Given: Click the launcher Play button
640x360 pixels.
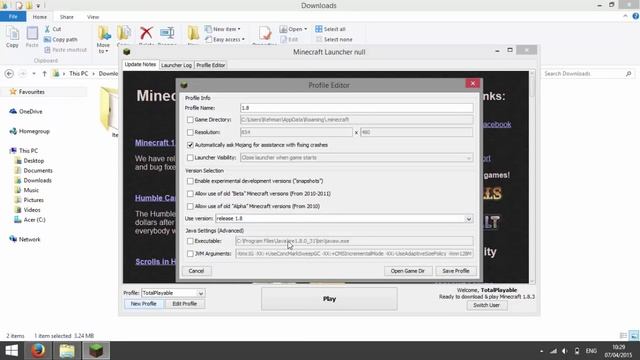Looking at the screenshot, I should point(329,299).
